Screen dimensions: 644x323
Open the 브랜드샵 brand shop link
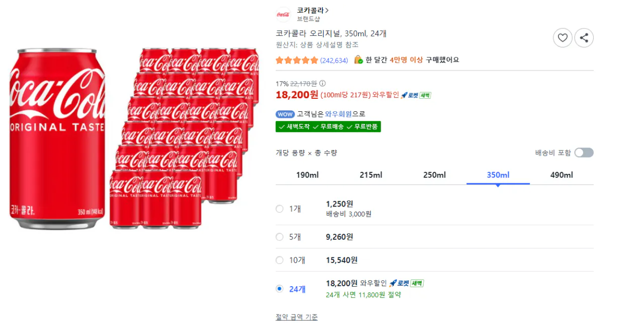click(308, 18)
